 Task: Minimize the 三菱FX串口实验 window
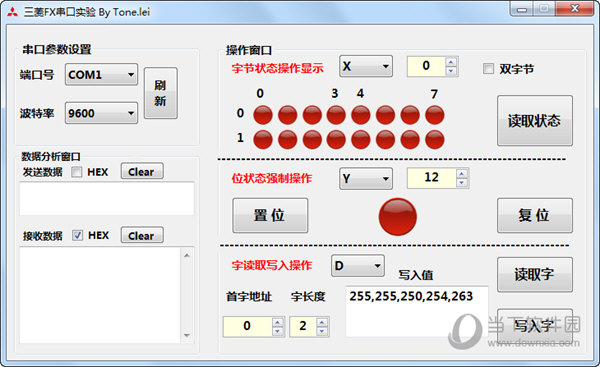coord(522,9)
